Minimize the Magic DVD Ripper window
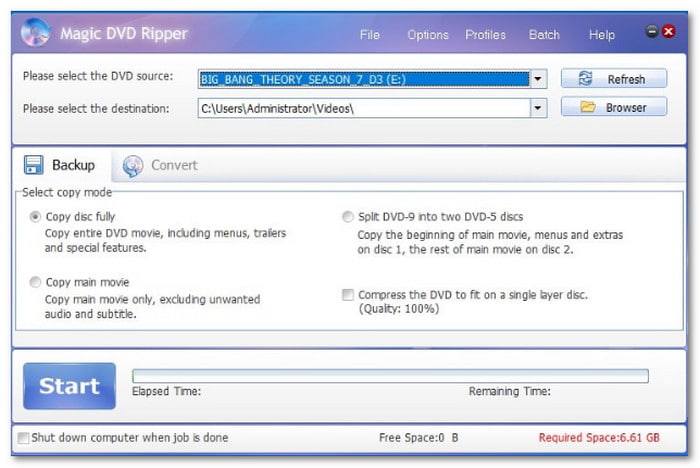 [652, 31]
